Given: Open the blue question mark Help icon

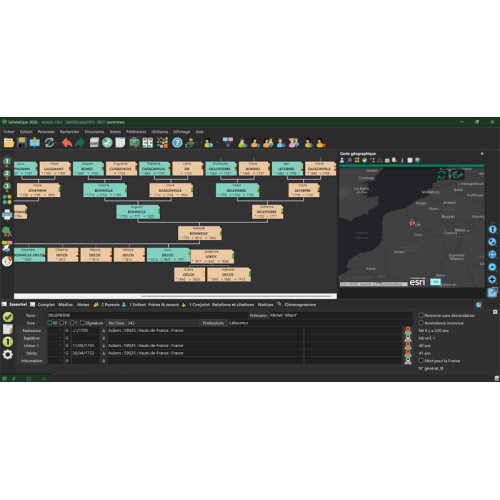Looking at the screenshot, I should (x=177, y=143).
